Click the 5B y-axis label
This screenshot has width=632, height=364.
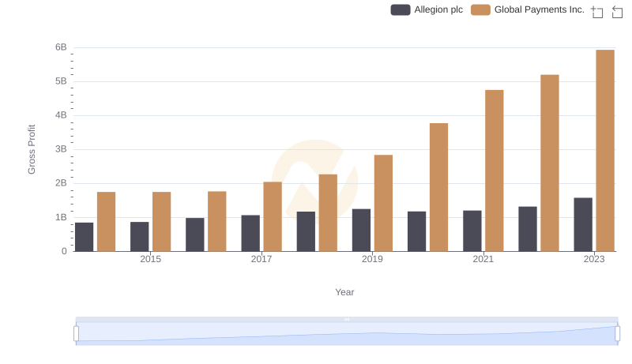point(61,81)
